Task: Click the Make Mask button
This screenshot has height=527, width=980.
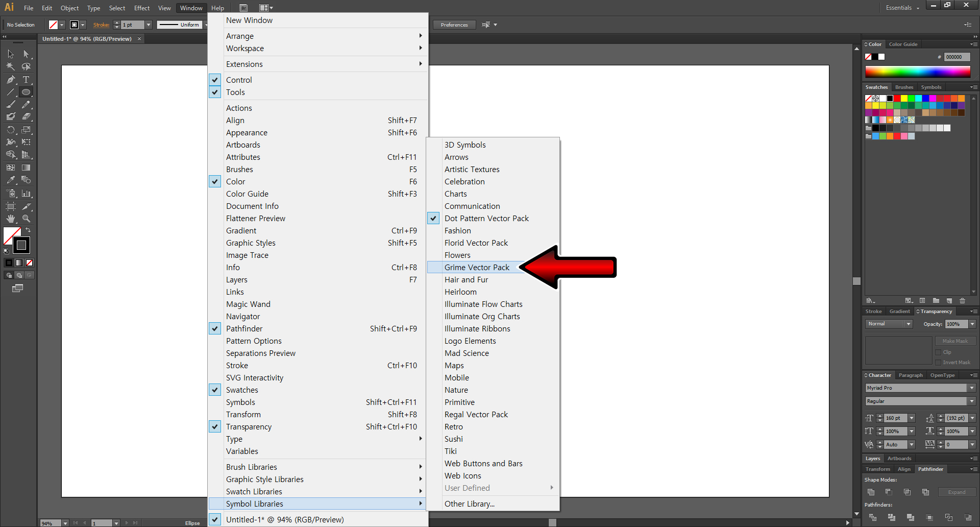Action: (x=955, y=341)
